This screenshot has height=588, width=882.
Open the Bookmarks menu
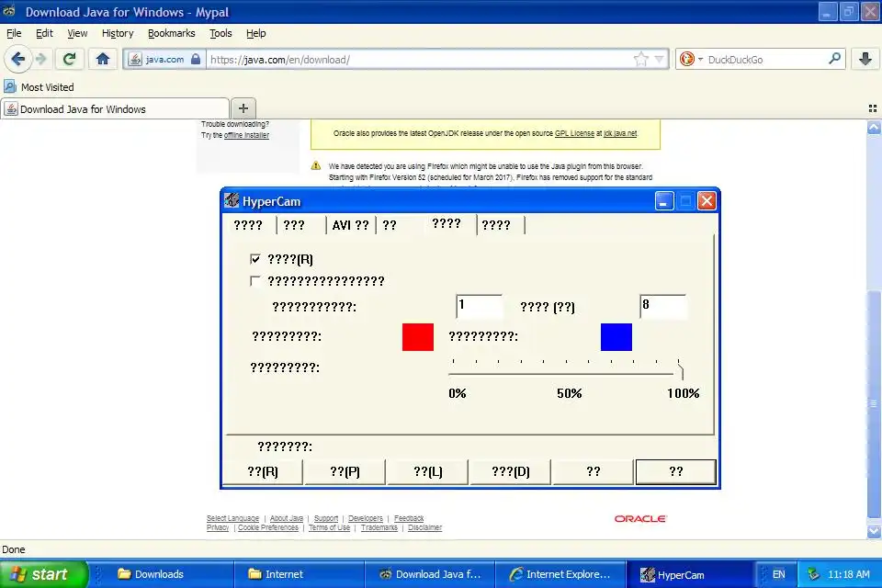click(x=172, y=33)
